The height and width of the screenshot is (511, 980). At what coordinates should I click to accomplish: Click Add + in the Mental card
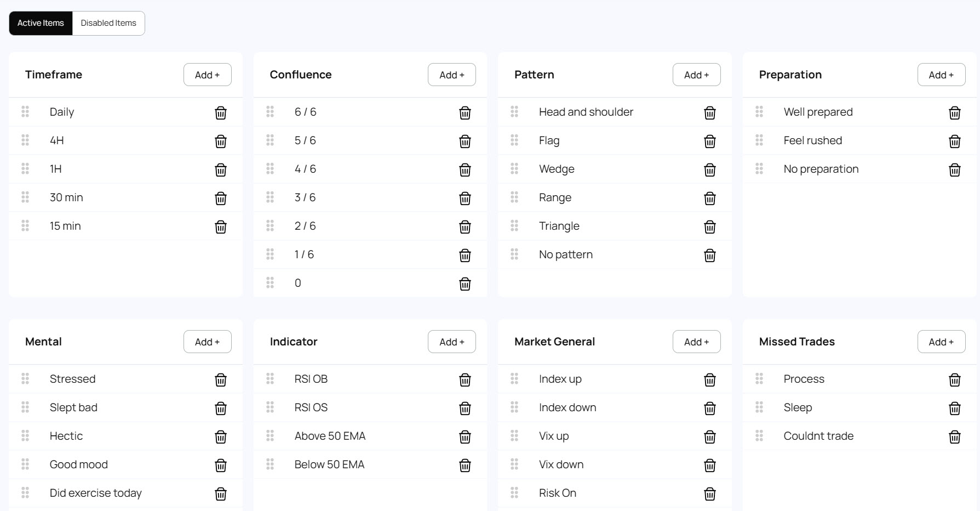pyautogui.click(x=207, y=342)
